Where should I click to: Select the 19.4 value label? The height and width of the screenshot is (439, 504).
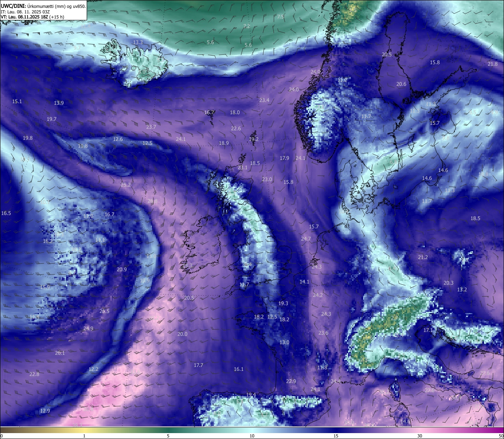click(x=251, y=395)
